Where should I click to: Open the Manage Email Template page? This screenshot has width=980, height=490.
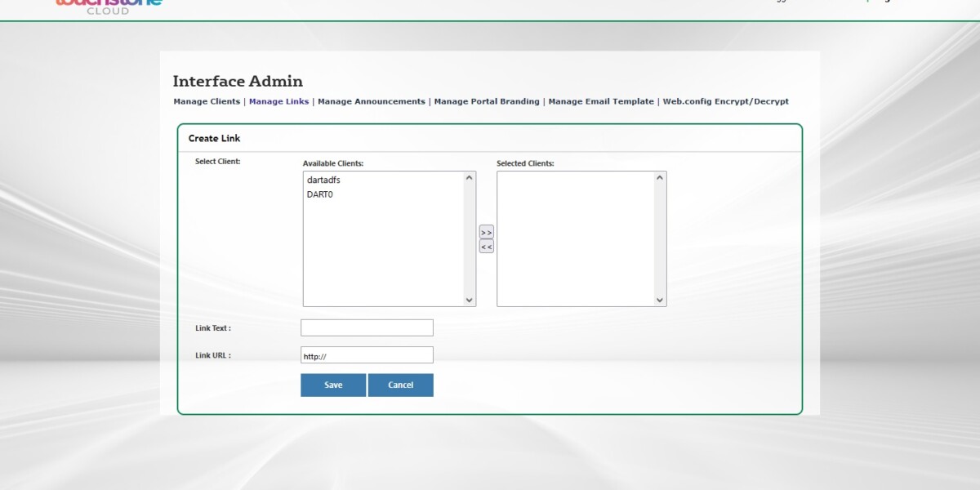coord(600,101)
